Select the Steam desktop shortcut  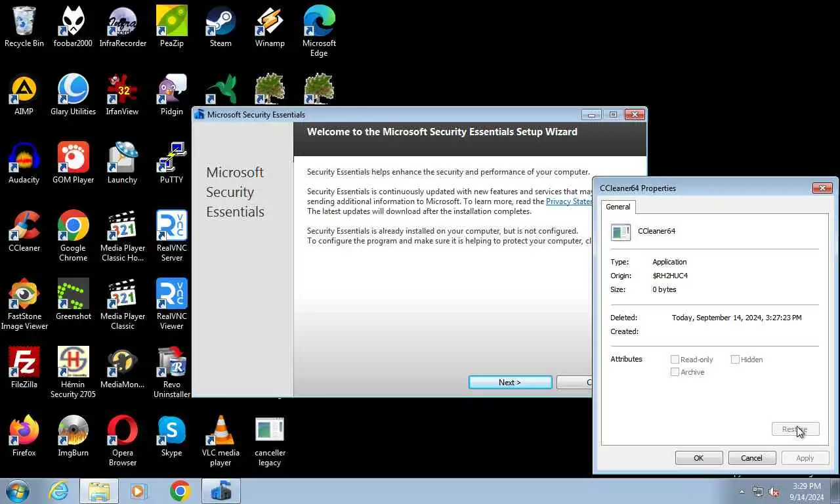(x=220, y=27)
